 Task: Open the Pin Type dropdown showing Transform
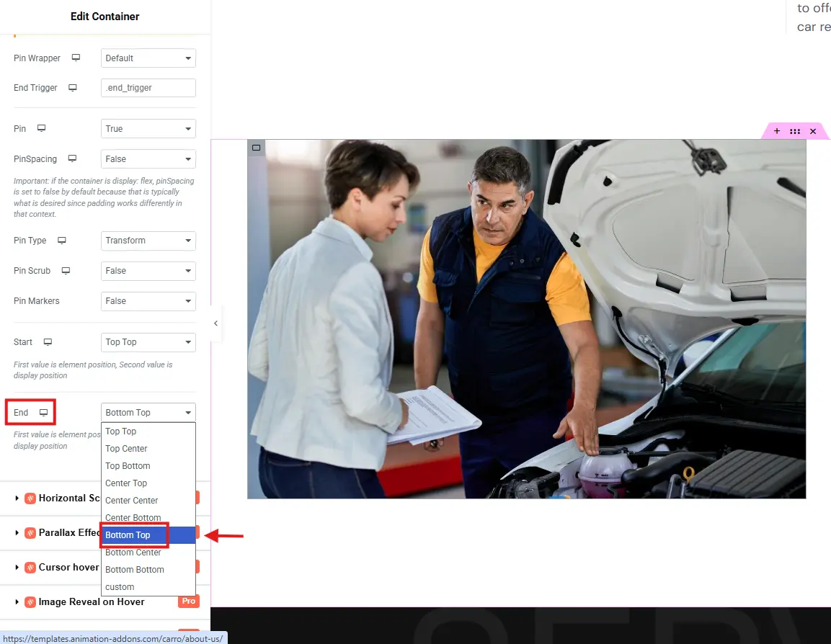click(x=148, y=241)
